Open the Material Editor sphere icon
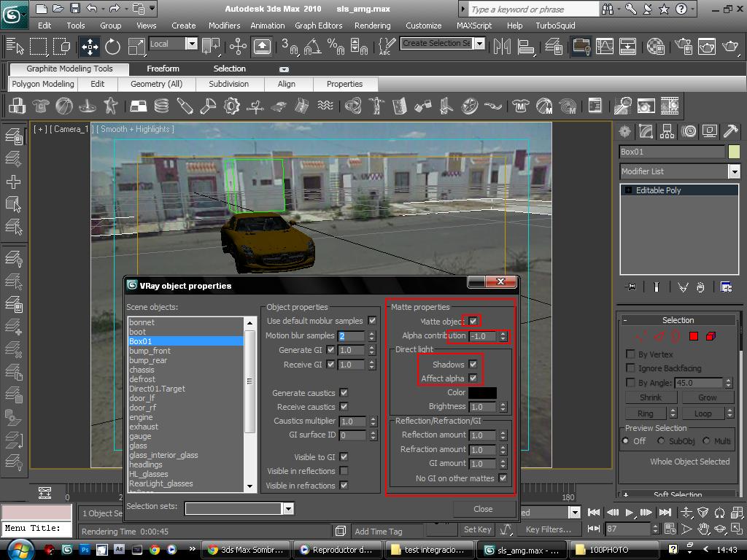Viewport: 747px width, 560px height. coord(656,47)
